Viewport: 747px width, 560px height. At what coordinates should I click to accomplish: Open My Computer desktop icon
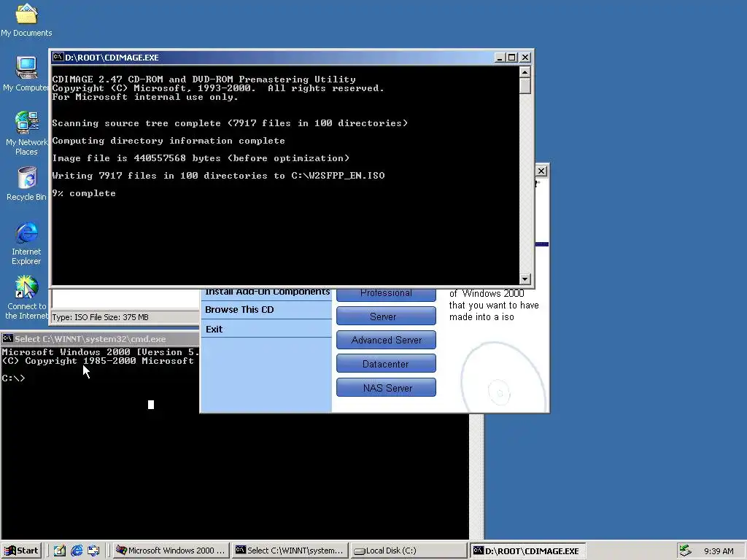coord(26,74)
